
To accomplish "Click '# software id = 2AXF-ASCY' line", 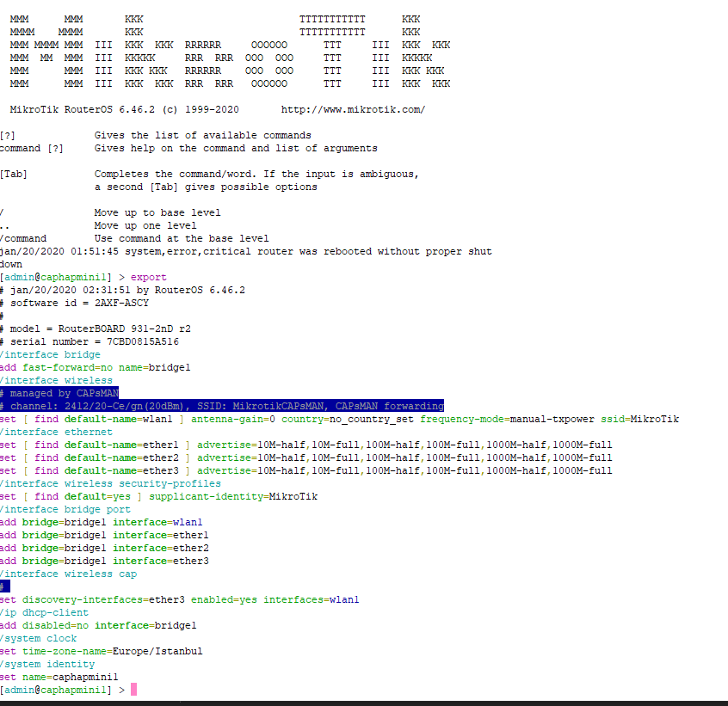I will click(x=74, y=303).
